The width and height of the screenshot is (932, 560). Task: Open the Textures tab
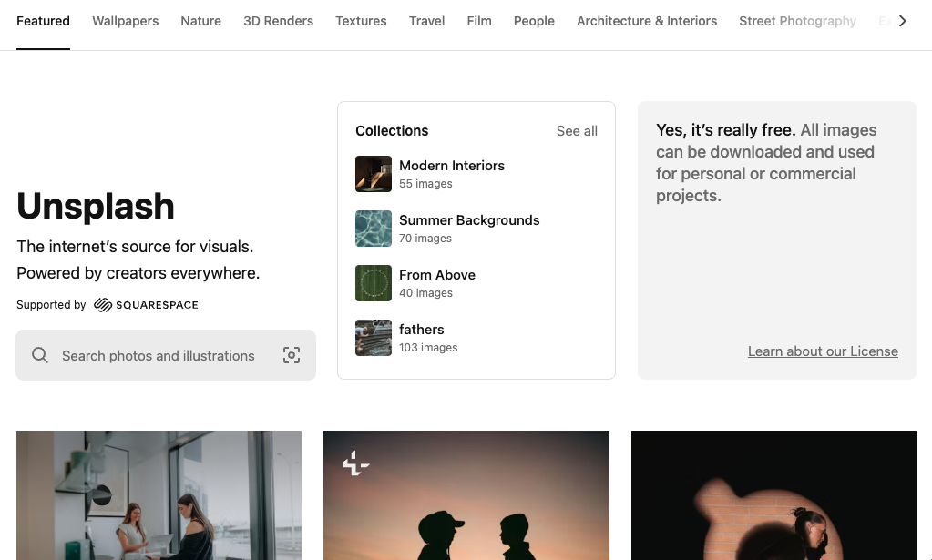pos(361,21)
